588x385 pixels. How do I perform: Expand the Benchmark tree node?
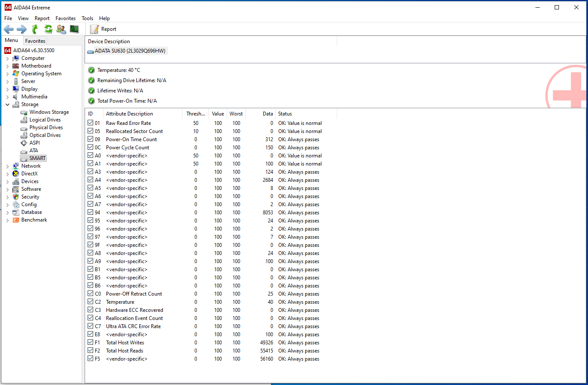point(7,220)
